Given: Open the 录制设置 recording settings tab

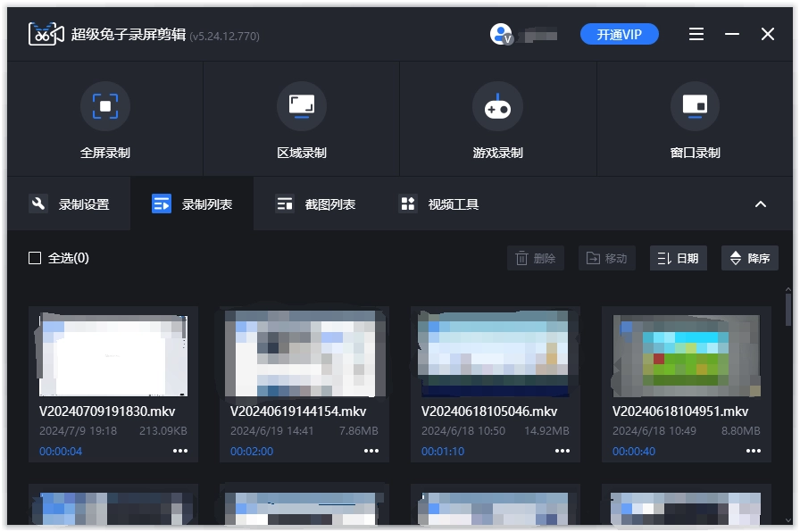Looking at the screenshot, I should click(71, 204).
